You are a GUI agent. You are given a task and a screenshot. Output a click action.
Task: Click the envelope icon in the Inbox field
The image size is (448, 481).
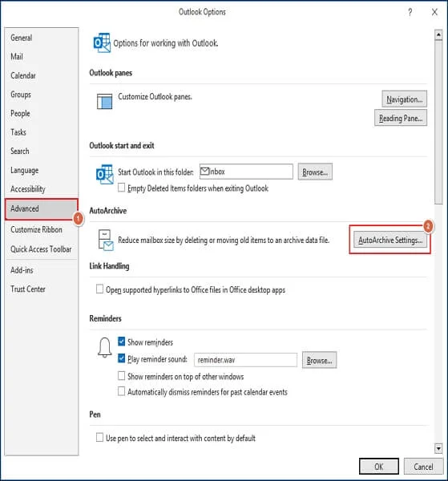(204, 172)
